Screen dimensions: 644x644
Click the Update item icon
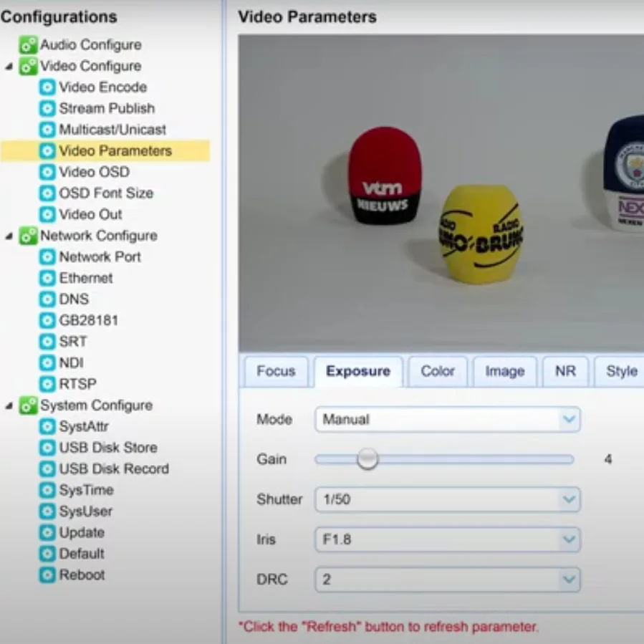(x=47, y=533)
